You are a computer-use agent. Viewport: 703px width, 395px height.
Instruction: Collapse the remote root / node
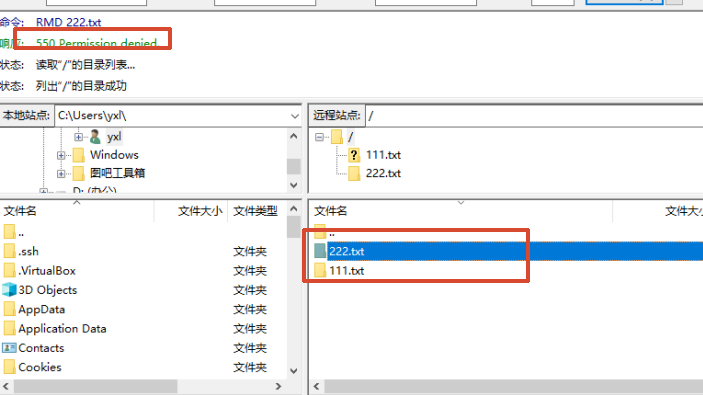pyautogui.click(x=319, y=137)
